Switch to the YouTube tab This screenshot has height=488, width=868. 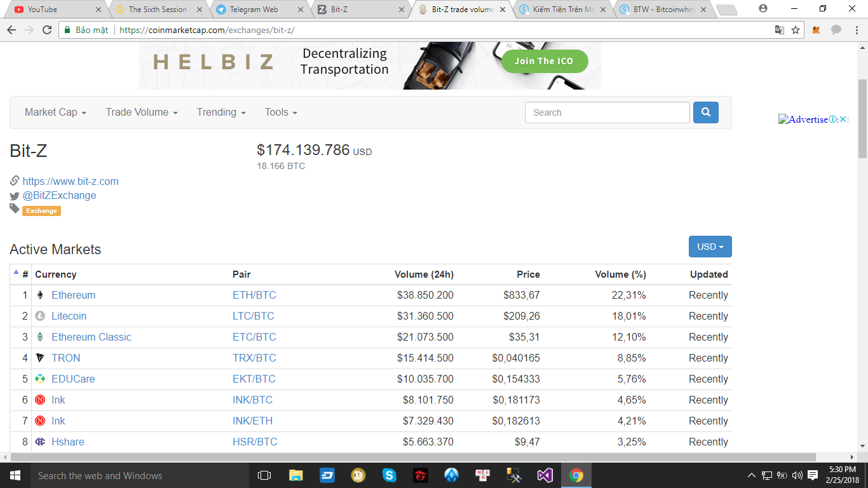coord(56,10)
